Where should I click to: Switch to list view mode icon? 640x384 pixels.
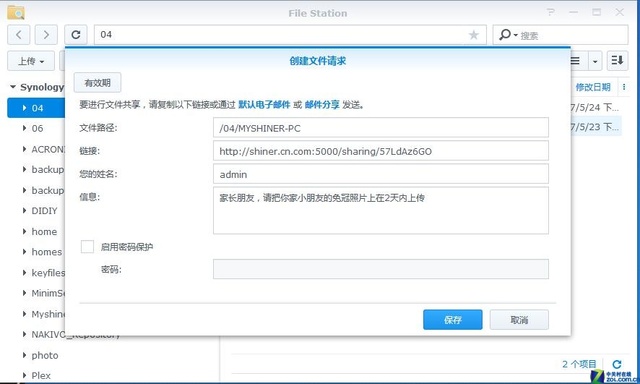tap(575, 61)
